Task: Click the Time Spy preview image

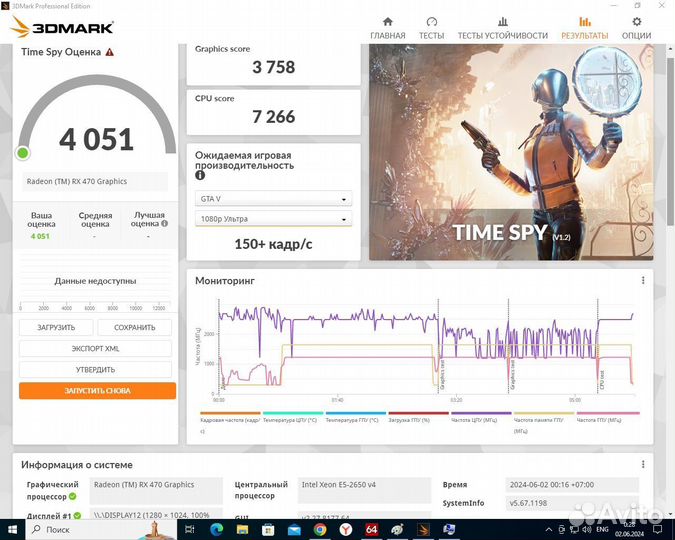Action: point(511,152)
